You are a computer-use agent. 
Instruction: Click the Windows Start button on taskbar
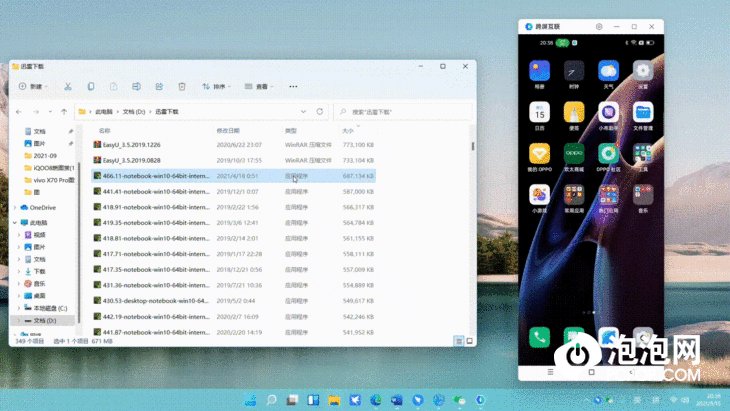[x=250, y=400]
